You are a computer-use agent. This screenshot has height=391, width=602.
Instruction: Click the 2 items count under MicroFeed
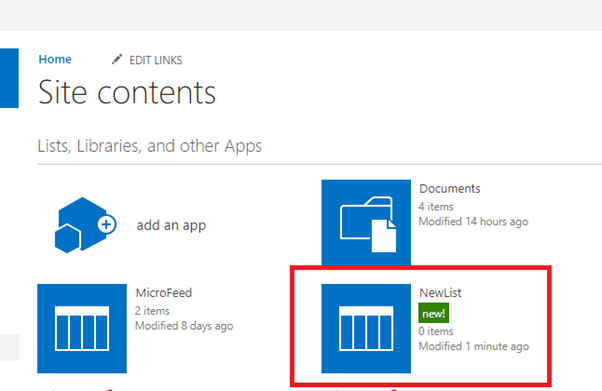click(x=152, y=311)
